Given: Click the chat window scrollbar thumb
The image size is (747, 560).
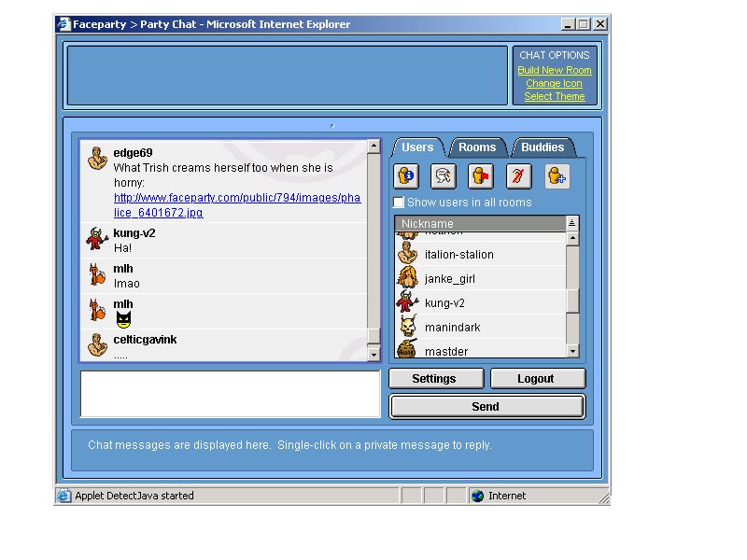Looking at the screenshot, I should pos(374,336).
